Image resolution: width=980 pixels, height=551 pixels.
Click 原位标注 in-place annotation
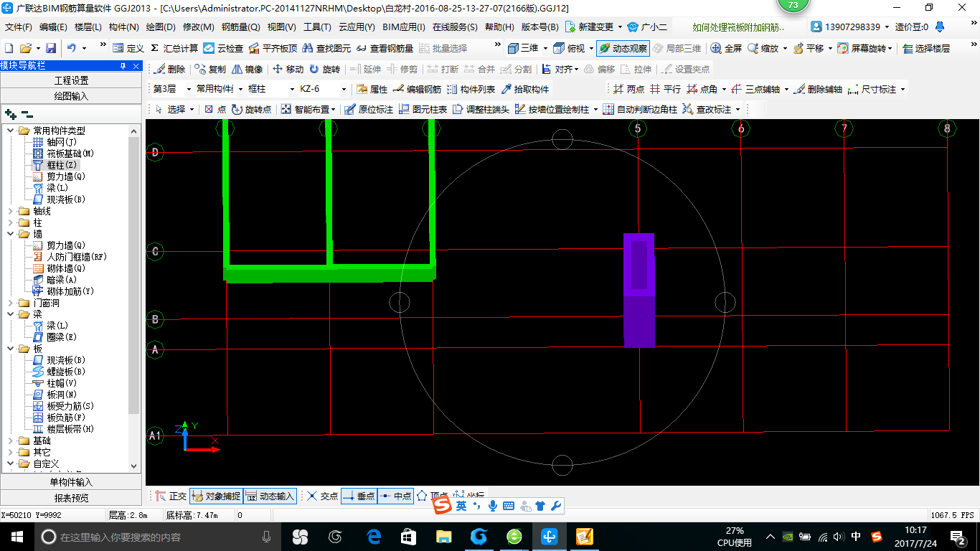(369, 109)
